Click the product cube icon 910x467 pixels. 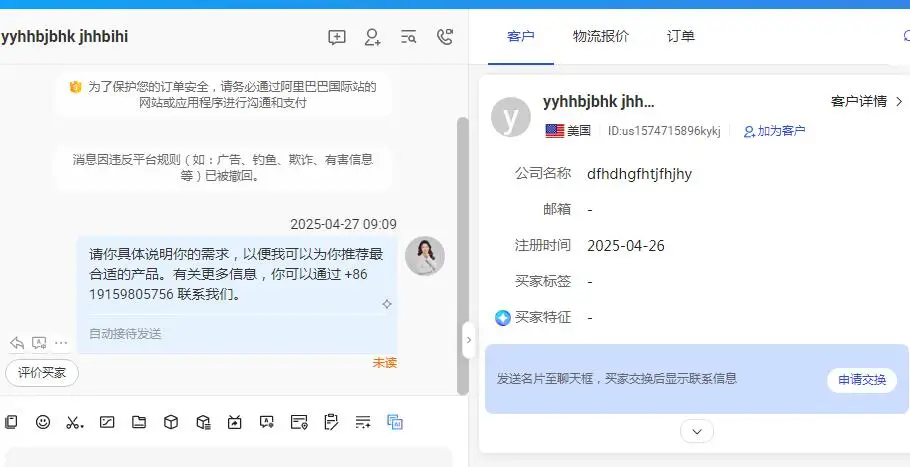coord(171,422)
